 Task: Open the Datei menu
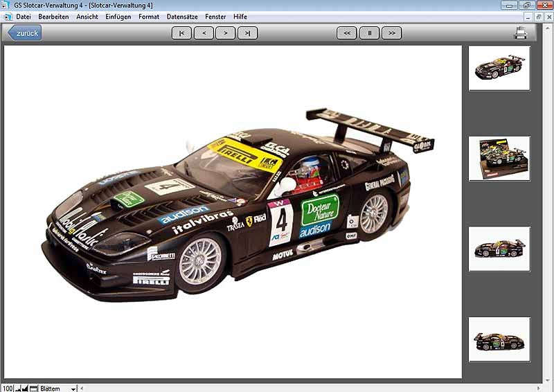click(x=23, y=16)
